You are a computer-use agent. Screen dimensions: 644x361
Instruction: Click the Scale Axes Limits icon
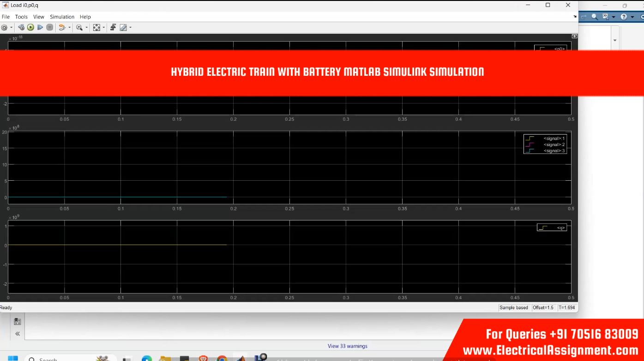click(96, 28)
